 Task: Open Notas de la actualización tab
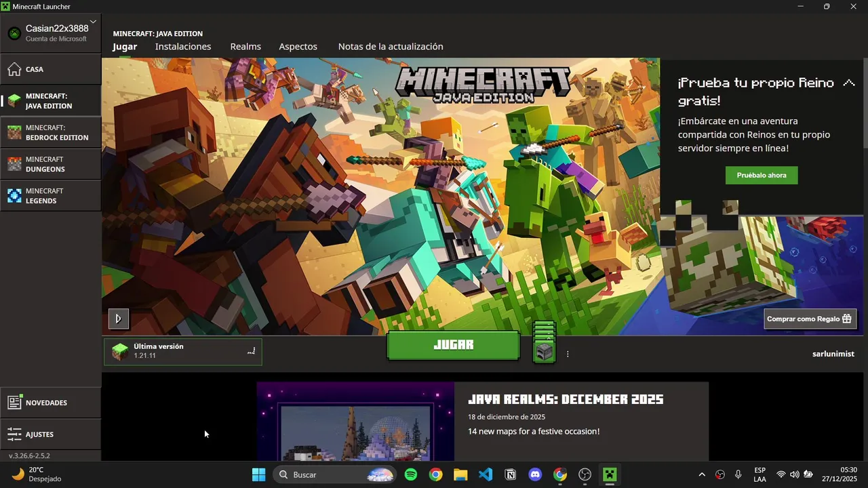tap(391, 47)
